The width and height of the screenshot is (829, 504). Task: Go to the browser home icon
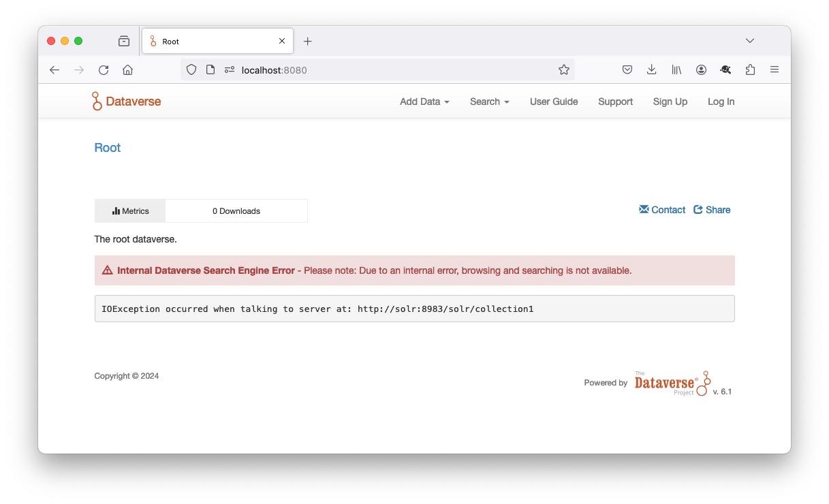[127, 69]
